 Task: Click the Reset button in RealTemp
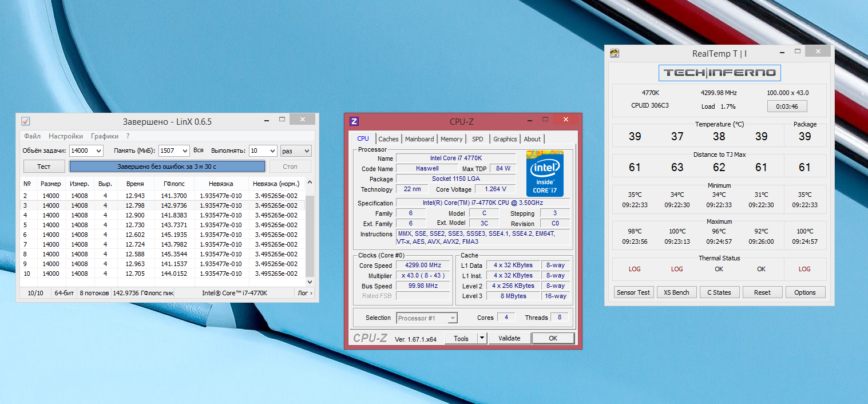tap(762, 292)
